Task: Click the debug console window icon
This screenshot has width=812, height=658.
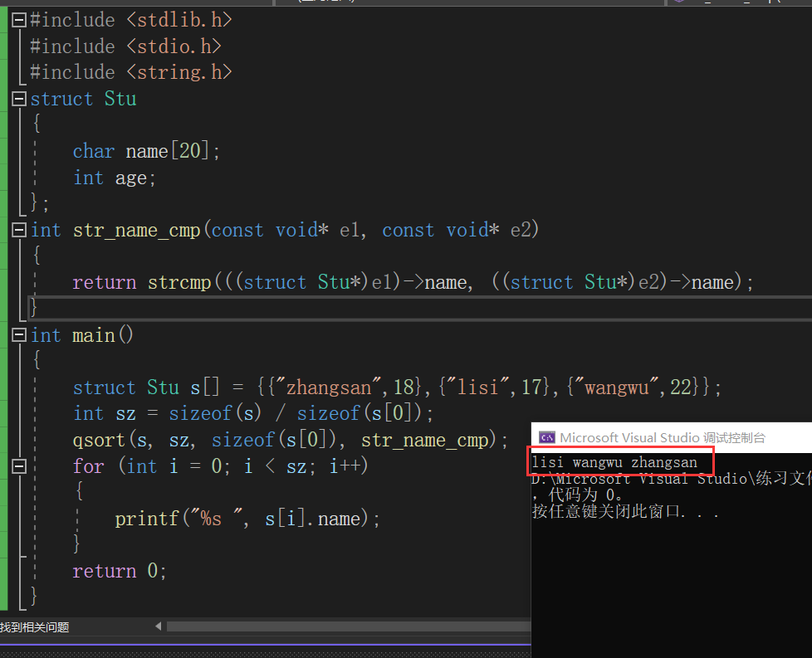Action: click(x=547, y=438)
